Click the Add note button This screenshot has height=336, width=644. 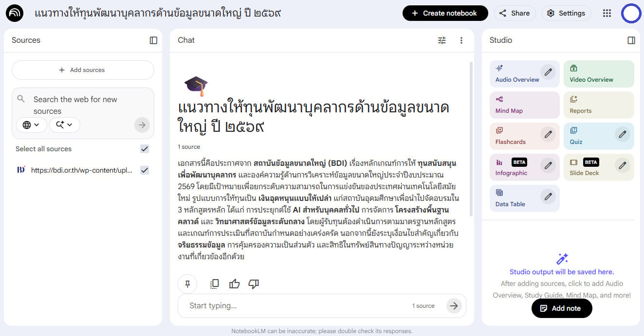[562, 308]
